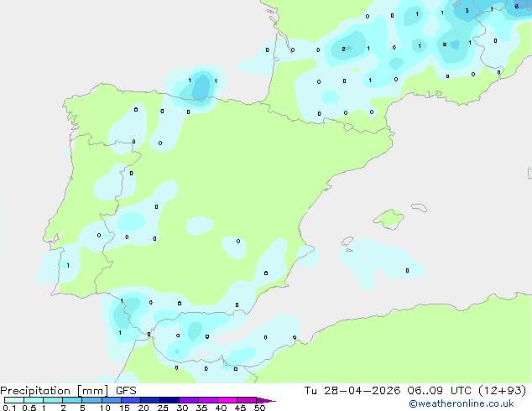Click Ibiza island on the map
The height and width of the screenshot is (411, 532).
(347, 242)
